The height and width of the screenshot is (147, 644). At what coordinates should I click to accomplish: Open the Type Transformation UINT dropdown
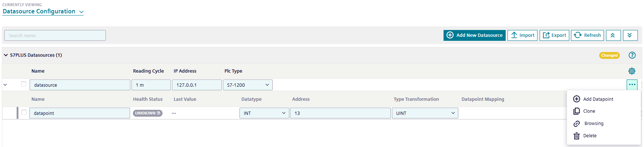point(425,113)
